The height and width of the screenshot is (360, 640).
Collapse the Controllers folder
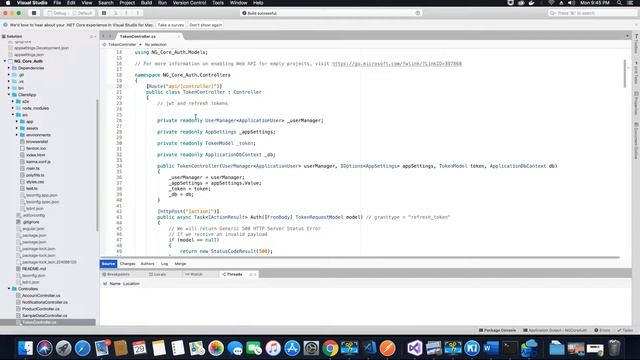pos(9,289)
